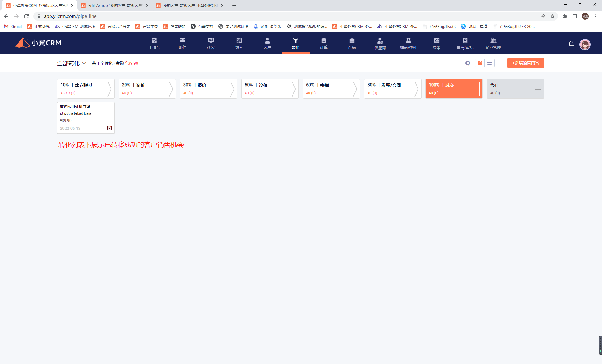Select the 80% 发票/合同 stage
Viewport: 602px width, 364px height.
pyautogui.click(x=393, y=89)
